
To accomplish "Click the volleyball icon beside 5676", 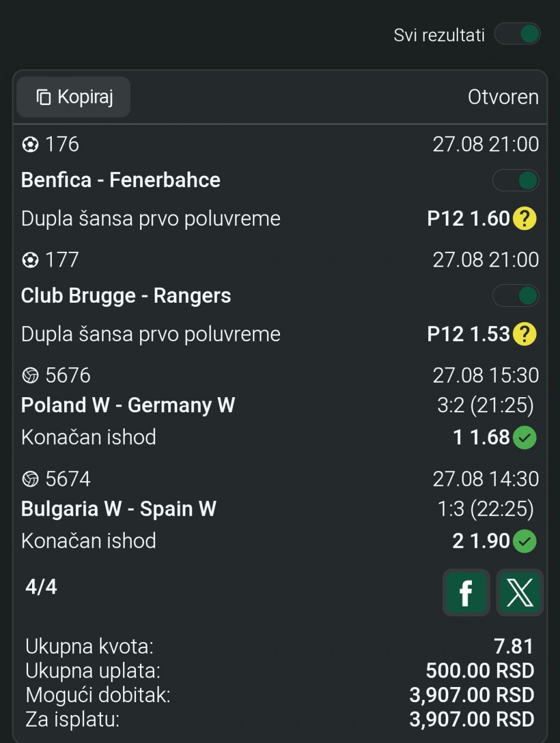I will [x=30, y=375].
